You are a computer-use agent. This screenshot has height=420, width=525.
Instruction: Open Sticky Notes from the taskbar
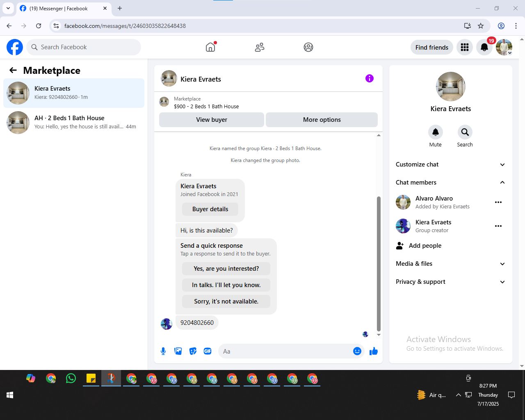(91, 378)
